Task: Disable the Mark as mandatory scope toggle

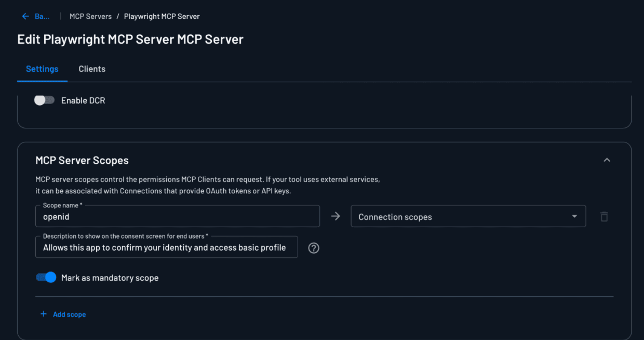Action: [x=46, y=277]
